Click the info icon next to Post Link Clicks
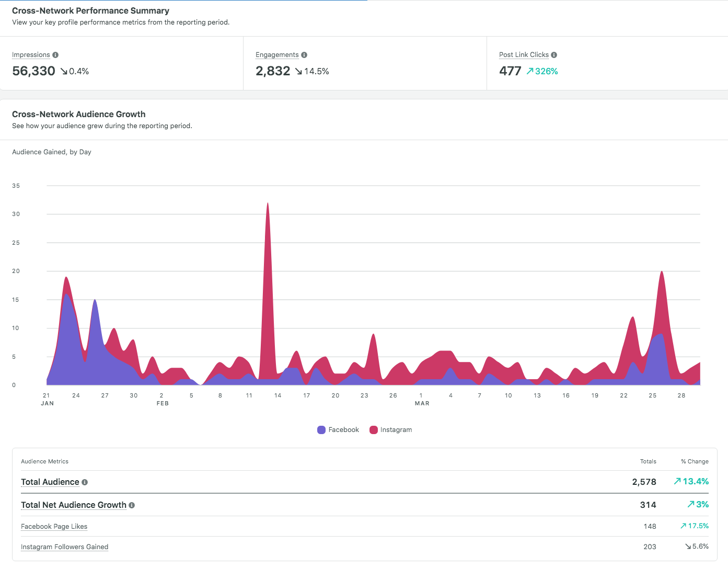 point(554,55)
